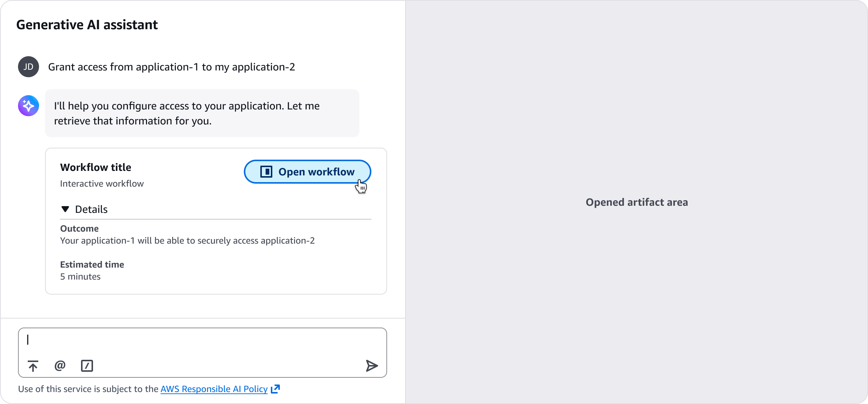
Task: Click the Interactive workflow subtitle
Action: coord(102,184)
